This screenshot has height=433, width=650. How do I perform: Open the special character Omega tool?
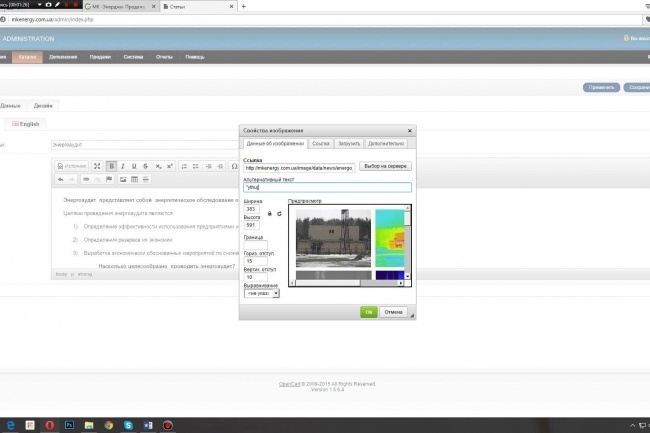pos(234,166)
